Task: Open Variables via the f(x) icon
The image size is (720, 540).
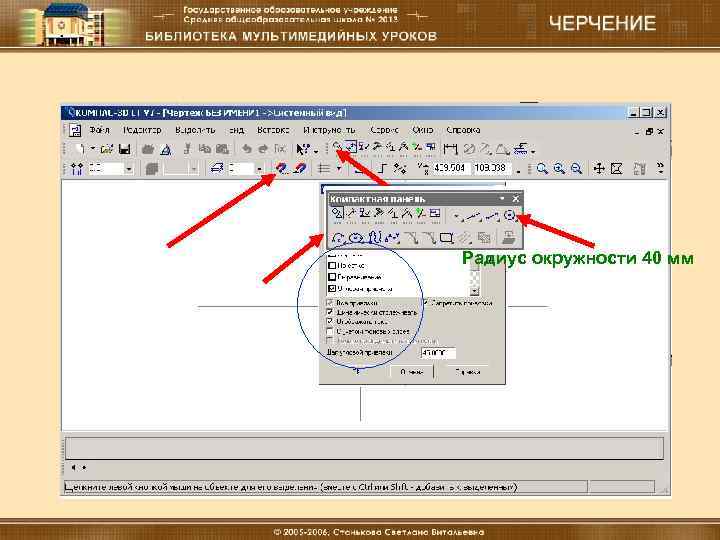Action: point(280,149)
